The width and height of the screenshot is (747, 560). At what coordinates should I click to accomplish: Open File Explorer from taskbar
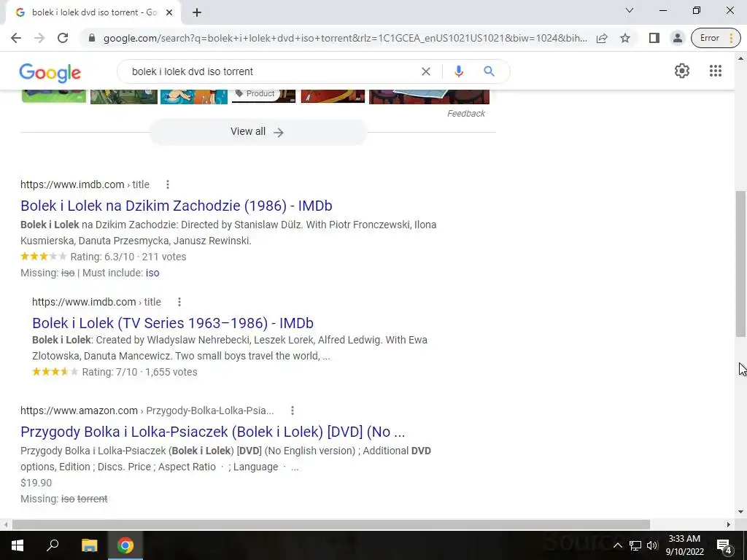coord(89,545)
